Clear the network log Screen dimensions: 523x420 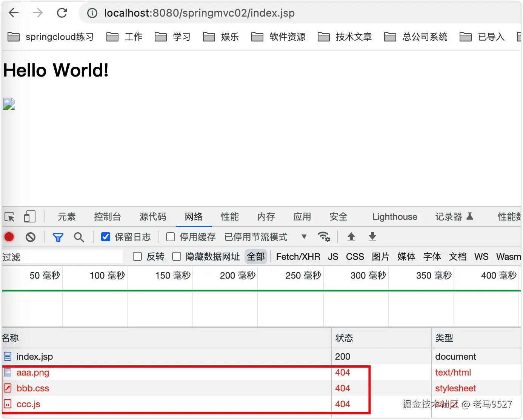31,237
